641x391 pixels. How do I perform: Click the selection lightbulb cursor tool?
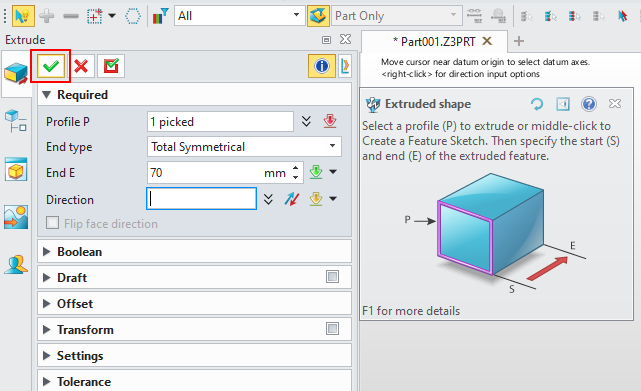23,16
